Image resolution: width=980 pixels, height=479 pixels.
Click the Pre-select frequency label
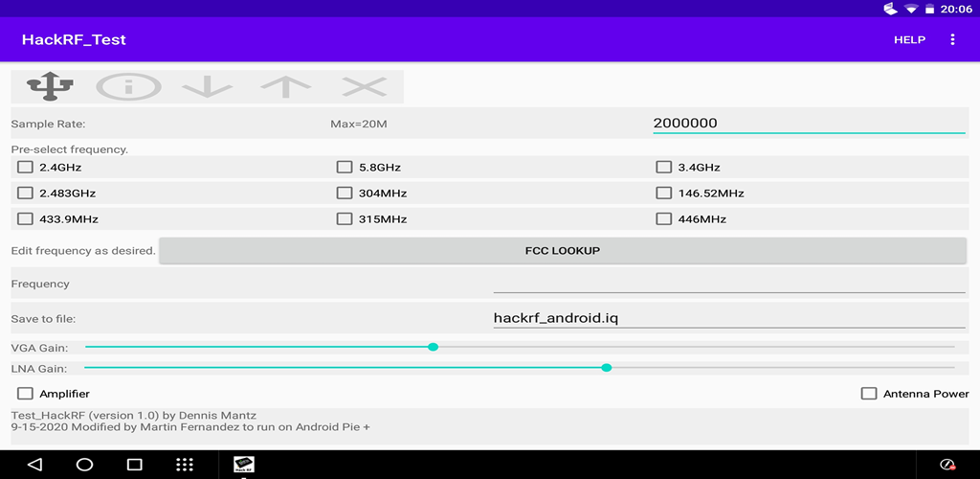click(69, 149)
